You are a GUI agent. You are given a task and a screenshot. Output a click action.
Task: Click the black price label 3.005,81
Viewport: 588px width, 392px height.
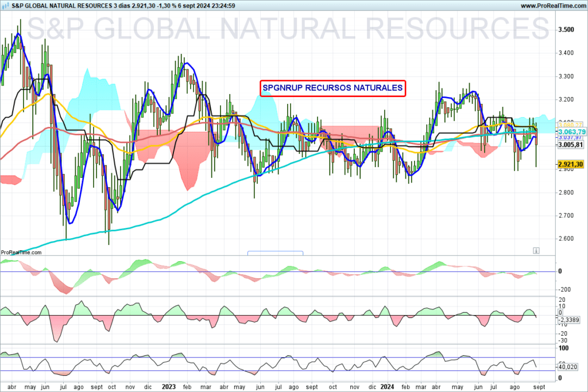pos(570,145)
